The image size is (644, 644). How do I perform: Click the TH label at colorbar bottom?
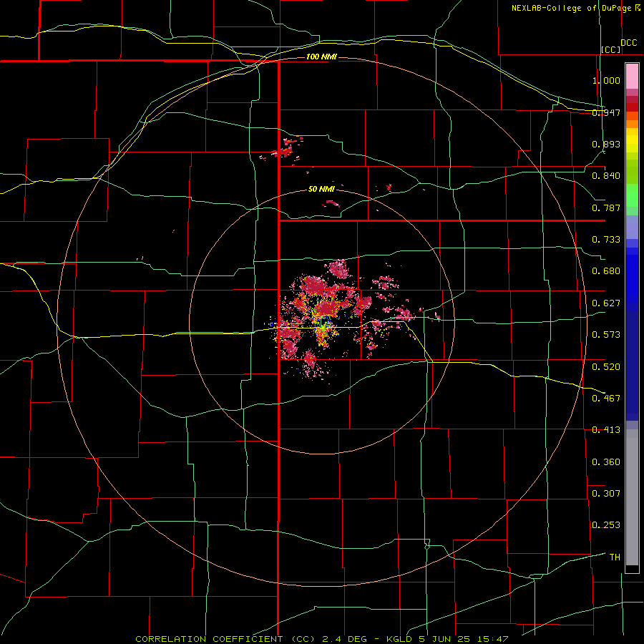615,557
